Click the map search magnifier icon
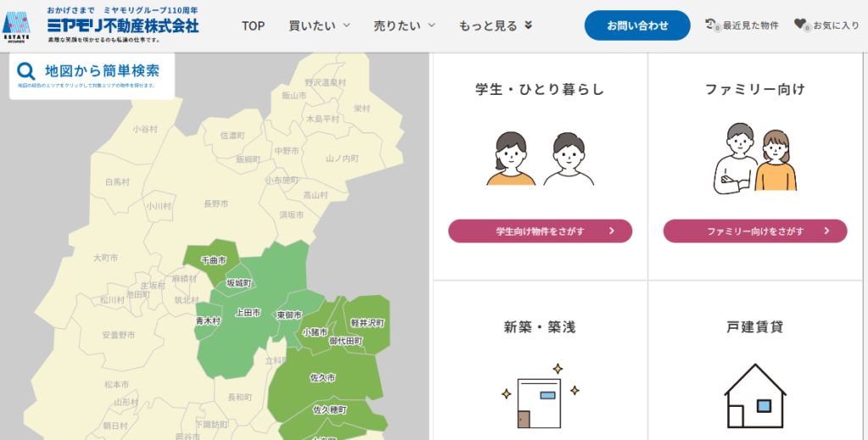The width and height of the screenshot is (868, 440). [26, 73]
